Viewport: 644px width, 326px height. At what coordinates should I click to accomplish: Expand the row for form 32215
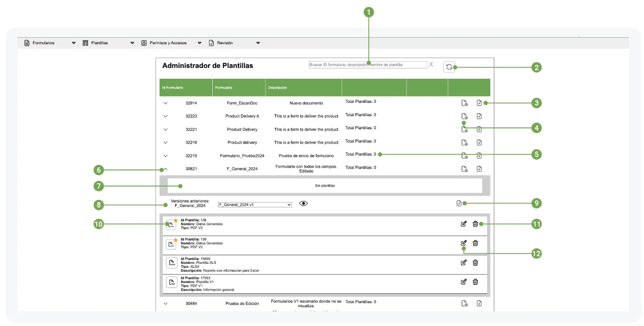click(165, 156)
